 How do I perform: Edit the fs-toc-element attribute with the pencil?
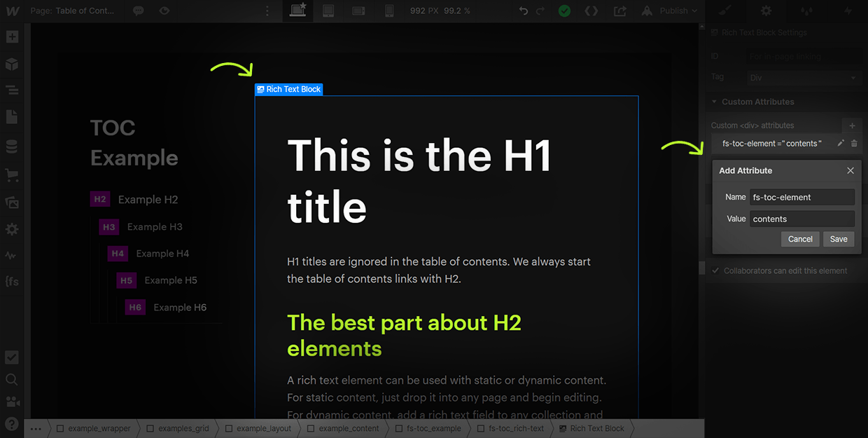(841, 143)
